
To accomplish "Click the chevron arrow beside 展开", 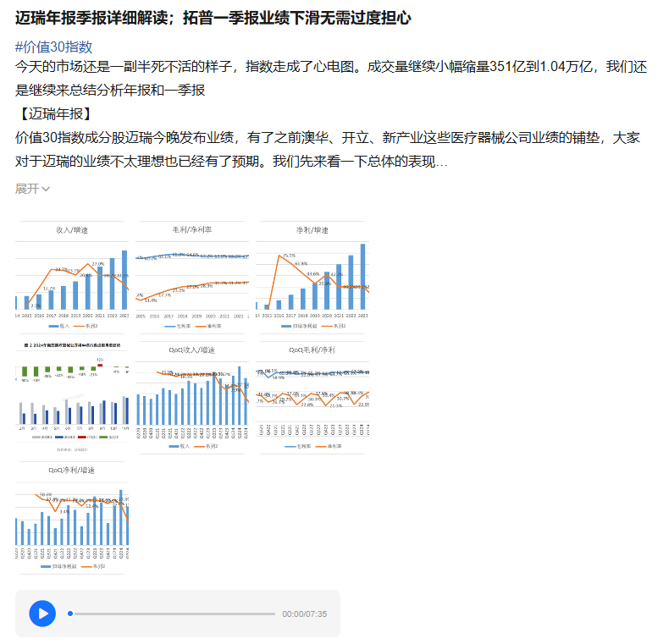I will (46, 189).
